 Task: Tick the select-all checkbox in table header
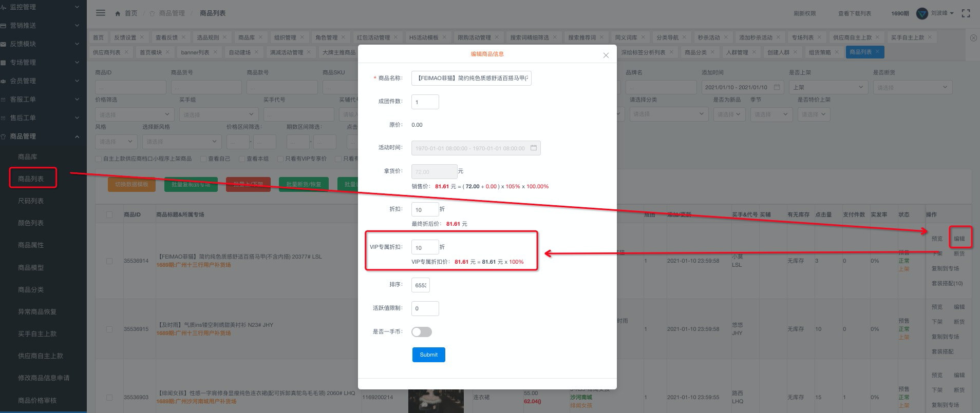pos(109,214)
